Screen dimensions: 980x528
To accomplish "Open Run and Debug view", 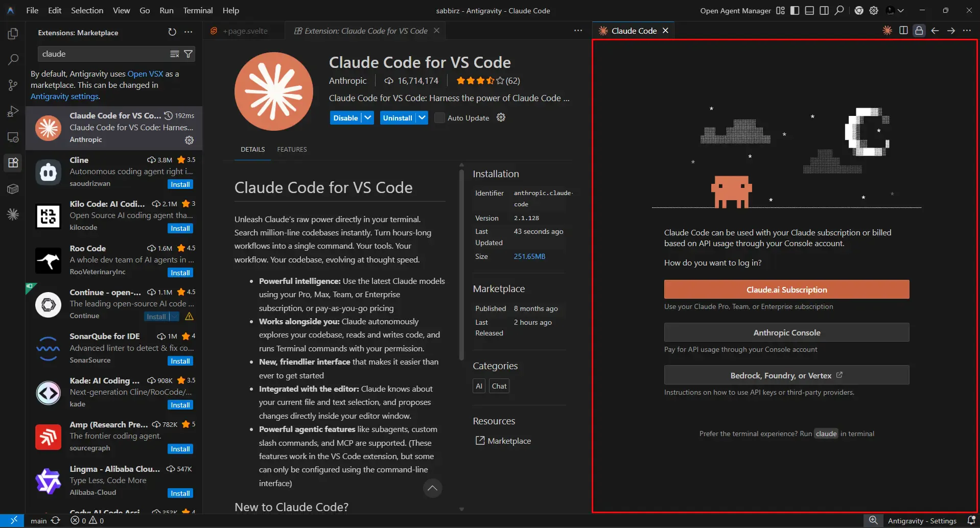I will pyautogui.click(x=13, y=111).
